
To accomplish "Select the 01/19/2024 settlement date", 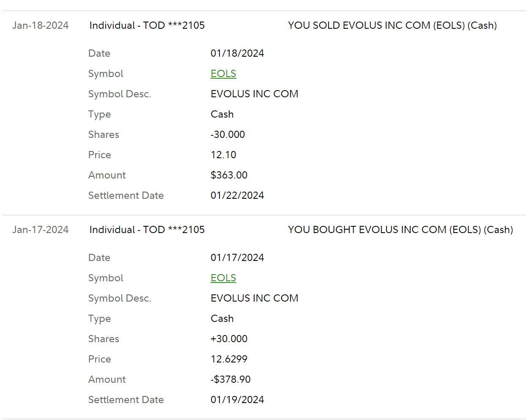I will [x=237, y=400].
